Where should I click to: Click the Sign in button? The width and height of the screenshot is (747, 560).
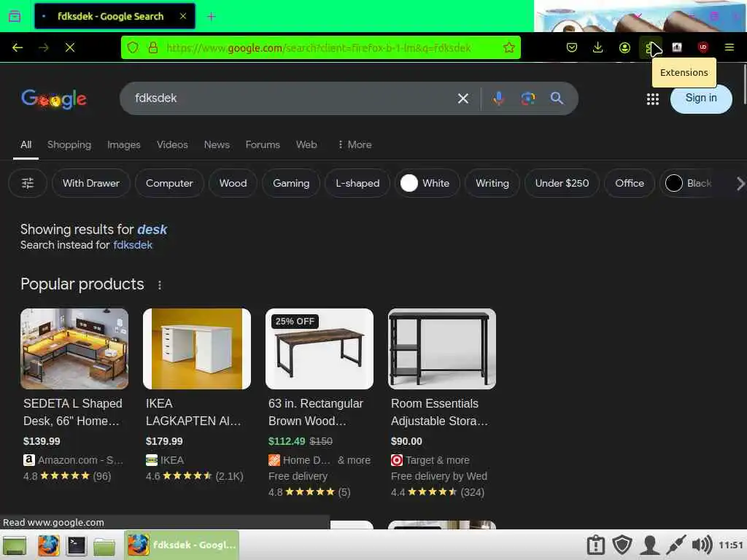point(701,98)
